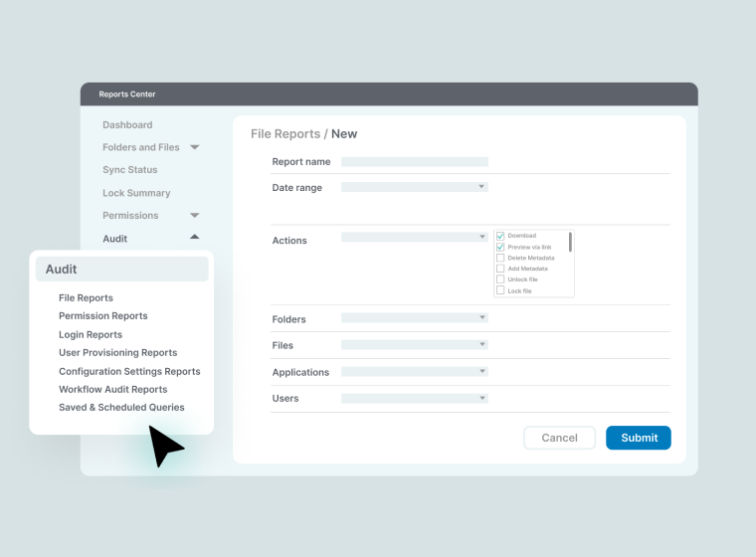
Task: Click the Cancel button
Action: (559, 438)
